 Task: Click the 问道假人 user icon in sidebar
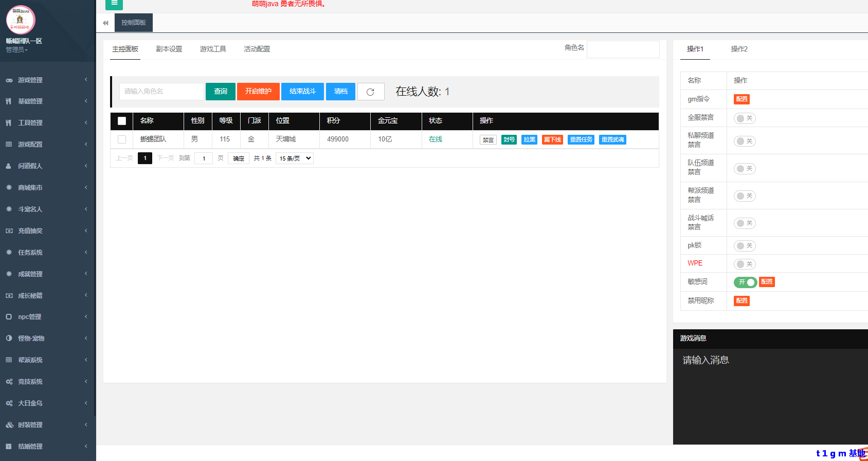9,166
